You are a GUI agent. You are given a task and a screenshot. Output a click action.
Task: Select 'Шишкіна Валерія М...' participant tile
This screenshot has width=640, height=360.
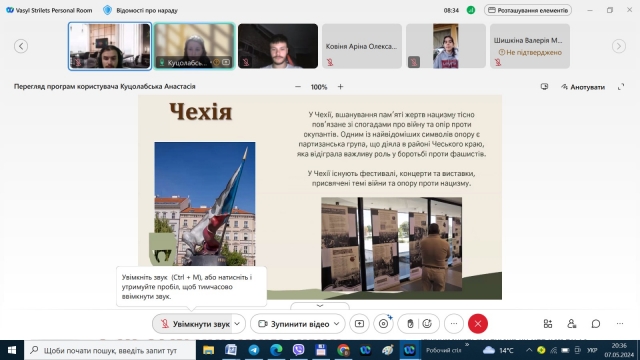pos(530,46)
